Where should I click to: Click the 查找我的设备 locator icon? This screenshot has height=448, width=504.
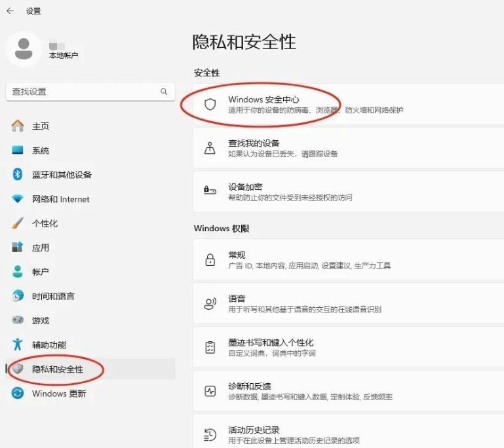tap(210, 148)
